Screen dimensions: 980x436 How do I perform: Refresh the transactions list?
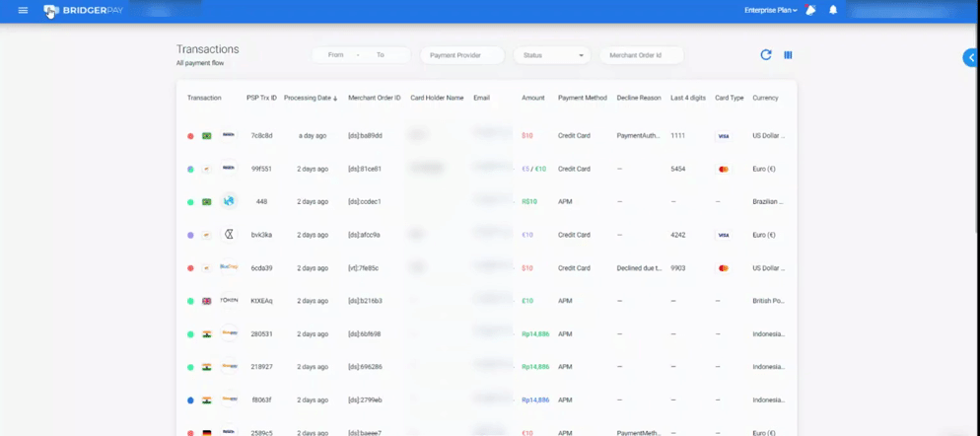click(766, 55)
